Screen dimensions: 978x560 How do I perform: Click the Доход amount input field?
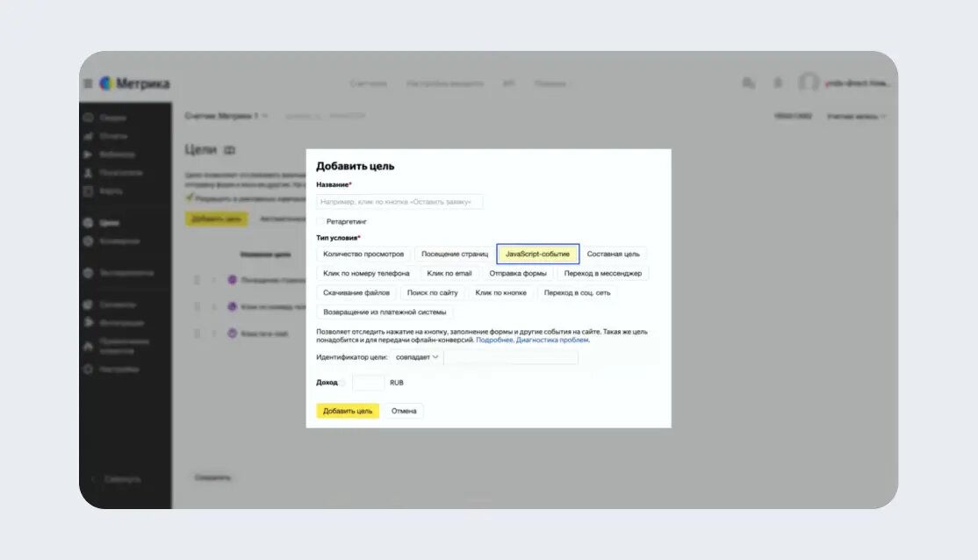pyautogui.click(x=368, y=383)
